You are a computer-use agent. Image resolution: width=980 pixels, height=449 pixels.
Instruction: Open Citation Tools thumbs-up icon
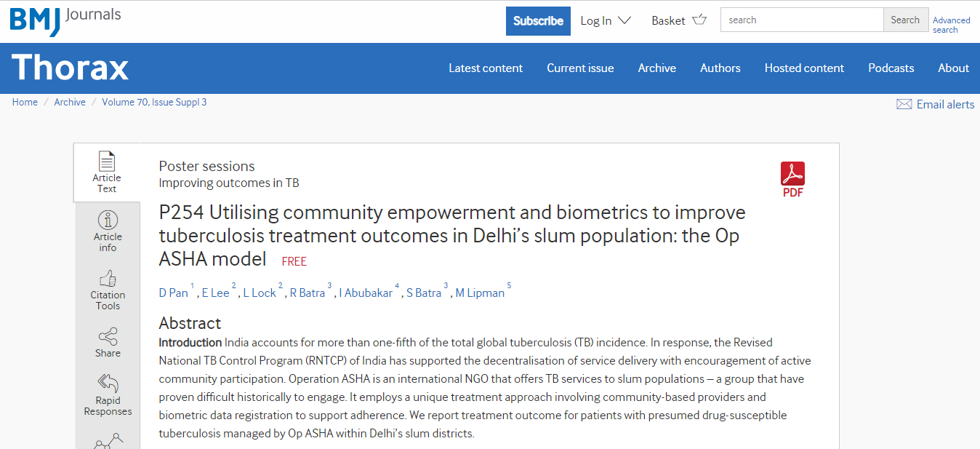(108, 278)
